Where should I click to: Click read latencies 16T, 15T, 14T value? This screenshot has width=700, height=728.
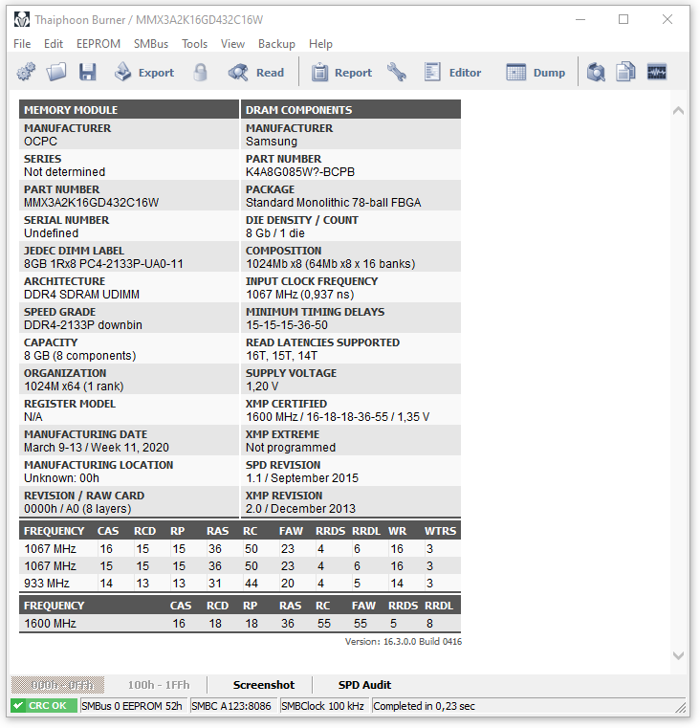coord(282,356)
